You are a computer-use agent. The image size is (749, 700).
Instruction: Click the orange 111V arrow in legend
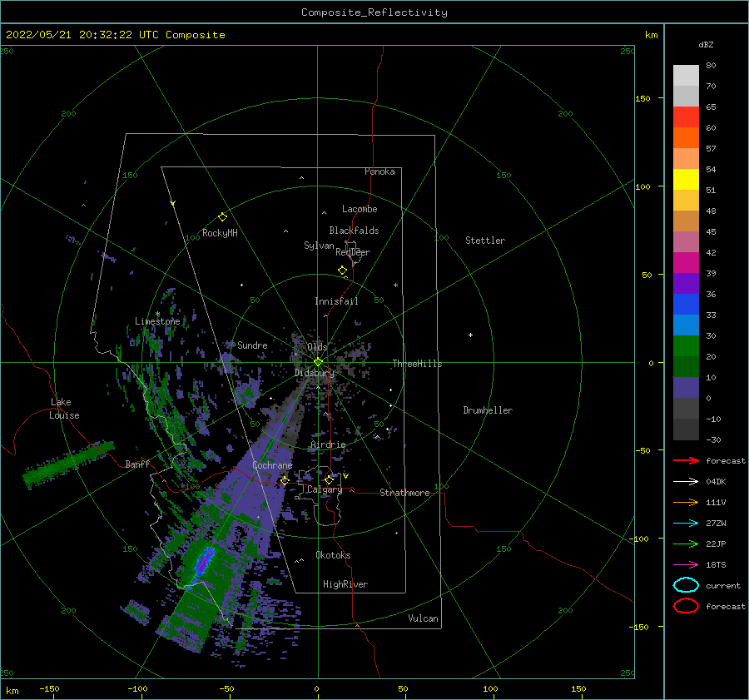coord(686,502)
